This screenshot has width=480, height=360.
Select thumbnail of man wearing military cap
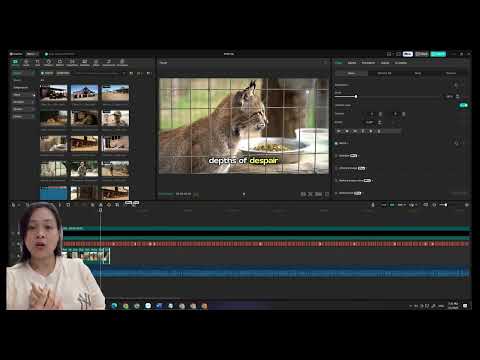(x=115, y=118)
